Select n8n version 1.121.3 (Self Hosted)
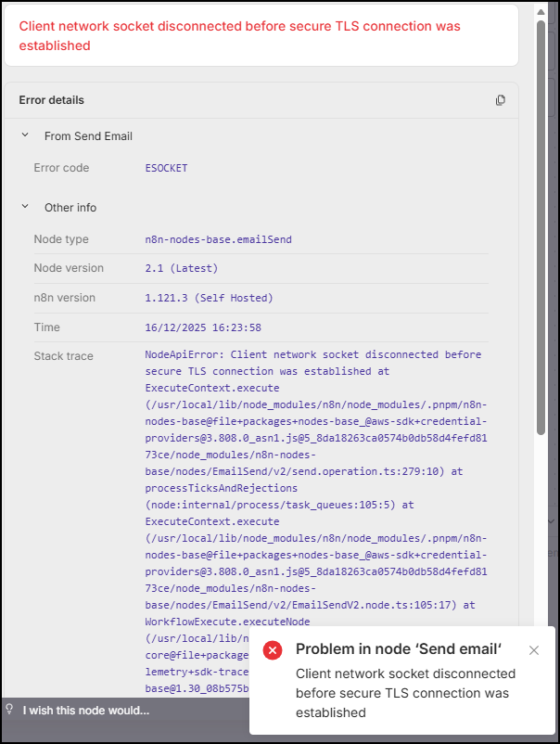Viewport: 560px width, 744px height. [209, 298]
